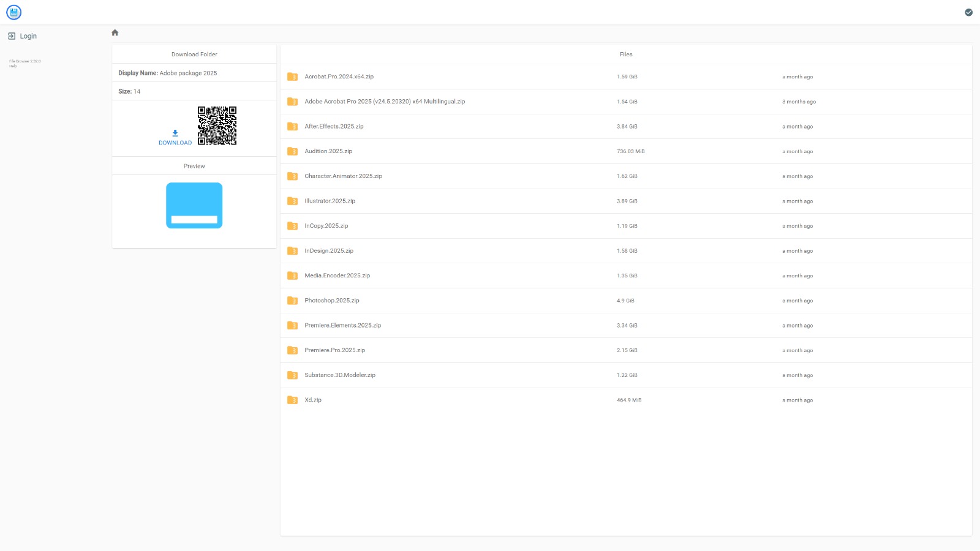Screen dimensions: 980x551
Task: Click the Help link in sidebar
Action: coord(13,66)
